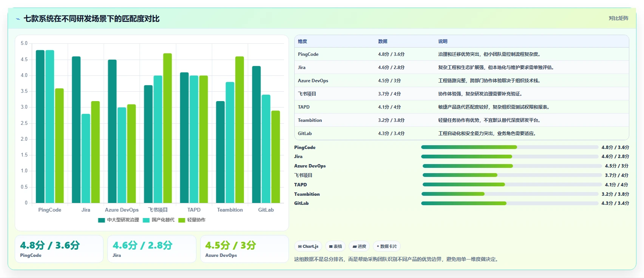The image size is (644, 278).
Task: Toggle the 中大型研发治理 legend entry
Action: (x=118, y=220)
